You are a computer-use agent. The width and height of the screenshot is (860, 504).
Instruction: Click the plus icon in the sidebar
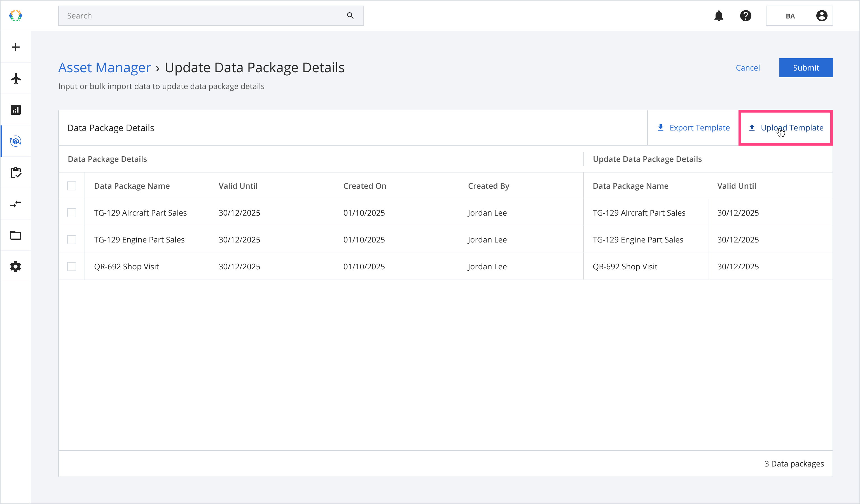click(16, 47)
